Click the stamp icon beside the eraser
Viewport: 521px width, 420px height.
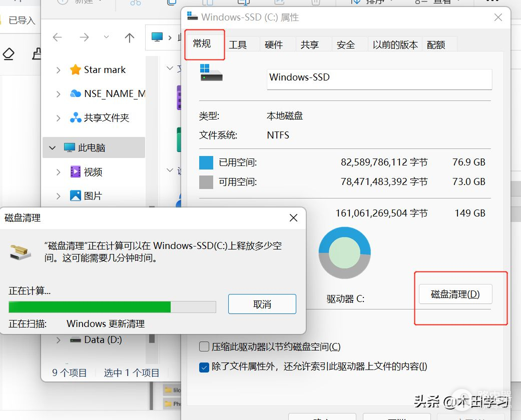[x=37, y=54]
